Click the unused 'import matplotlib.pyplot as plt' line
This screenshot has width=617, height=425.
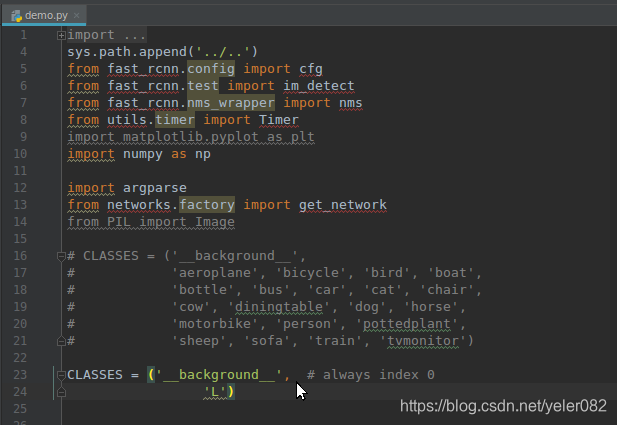[x=191, y=137]
